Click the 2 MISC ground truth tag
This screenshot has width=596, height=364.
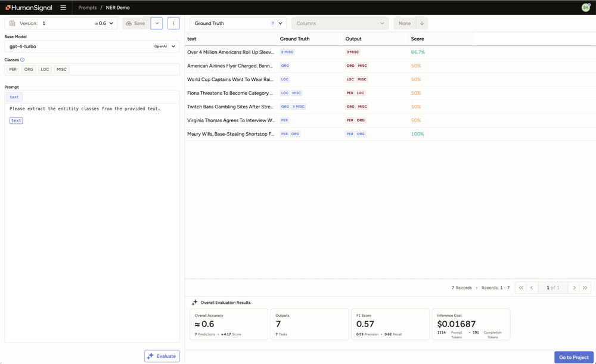pyautogui.click(x=287, y=52)
